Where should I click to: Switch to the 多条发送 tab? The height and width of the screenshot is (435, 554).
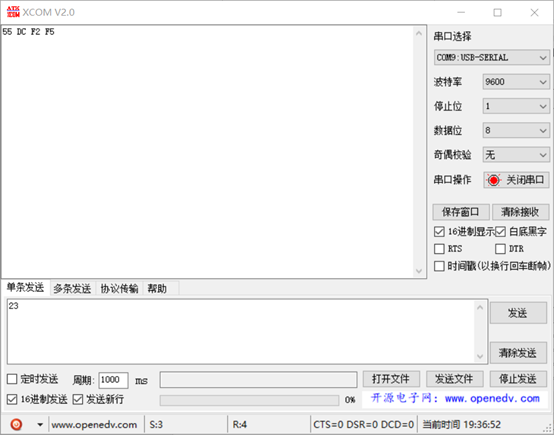point(72,289)
